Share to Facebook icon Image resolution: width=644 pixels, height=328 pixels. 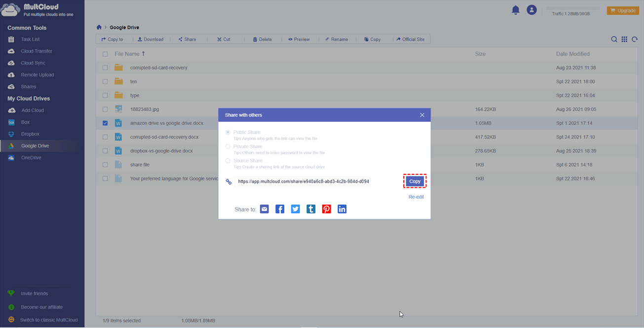pyautogui.click(x=280, y=209)
